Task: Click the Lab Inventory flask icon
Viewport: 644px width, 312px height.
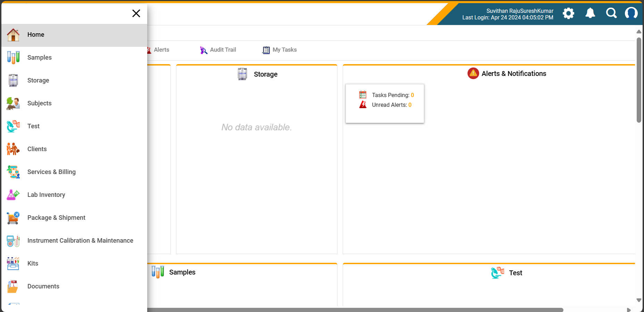Action: point(13,195)
